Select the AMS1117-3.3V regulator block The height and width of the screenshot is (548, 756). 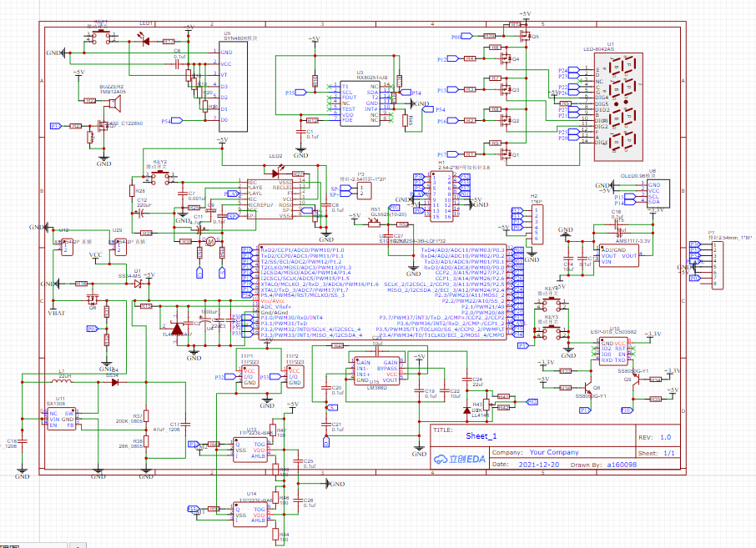(x=618, y=255)
